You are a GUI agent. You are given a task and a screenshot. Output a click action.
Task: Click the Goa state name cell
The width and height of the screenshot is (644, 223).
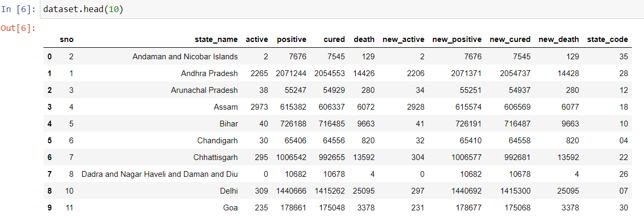(231, 207)
